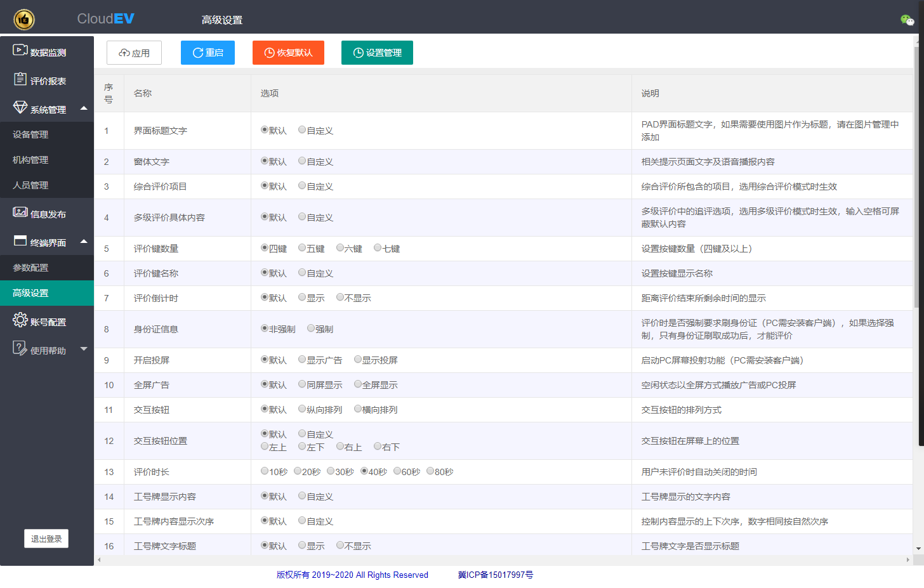Click the 应用 apply button
The image size is (924, 588).
click(x=134, y=53)
